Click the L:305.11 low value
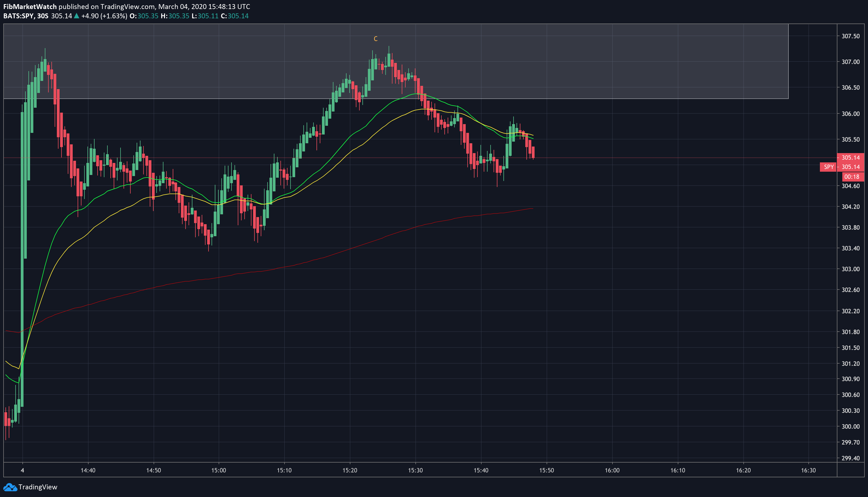The width and height of the screenshot is (868, 497). [205, 16]
